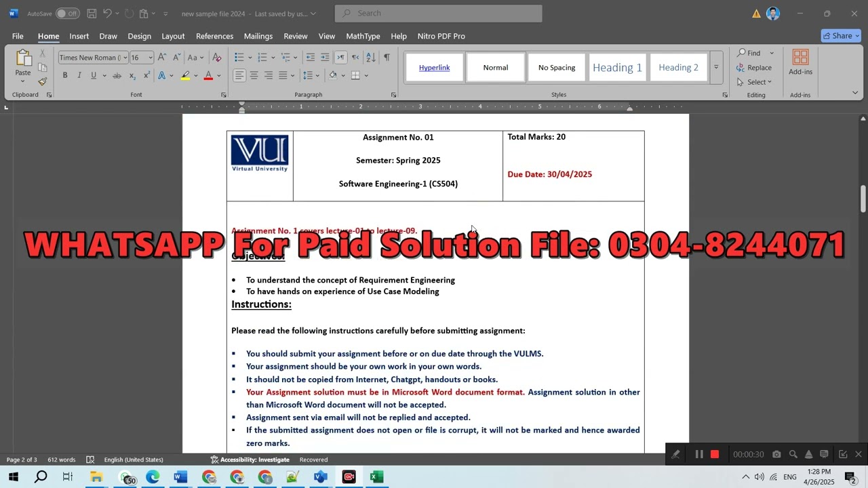
Task: Click the Save icon in title bar
Action: (x=92, y=14)
